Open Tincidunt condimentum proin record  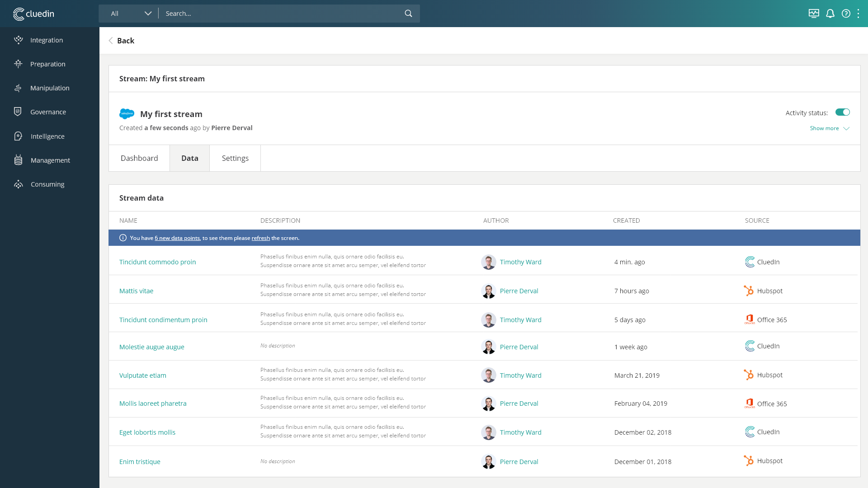click(x=163, y=319)
